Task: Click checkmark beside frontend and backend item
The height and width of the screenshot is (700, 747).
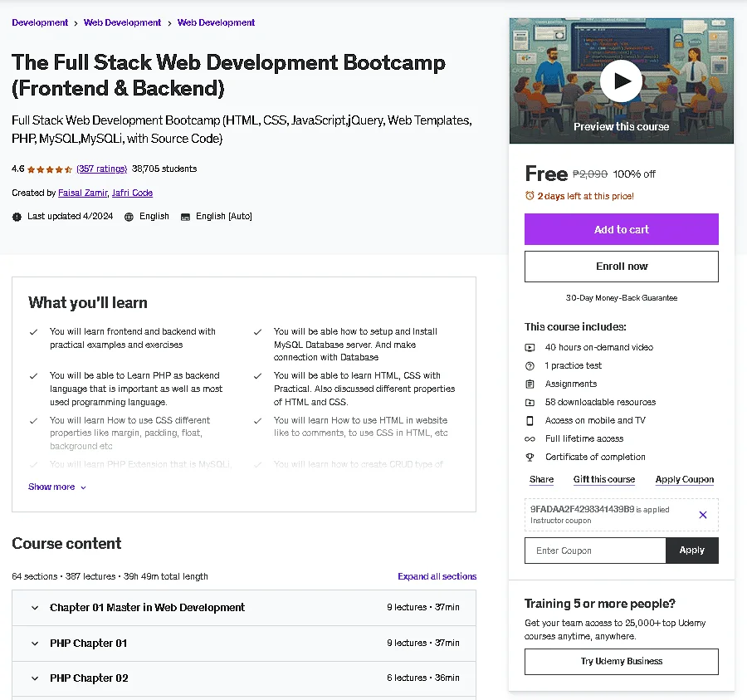Action: coord(33,332)
